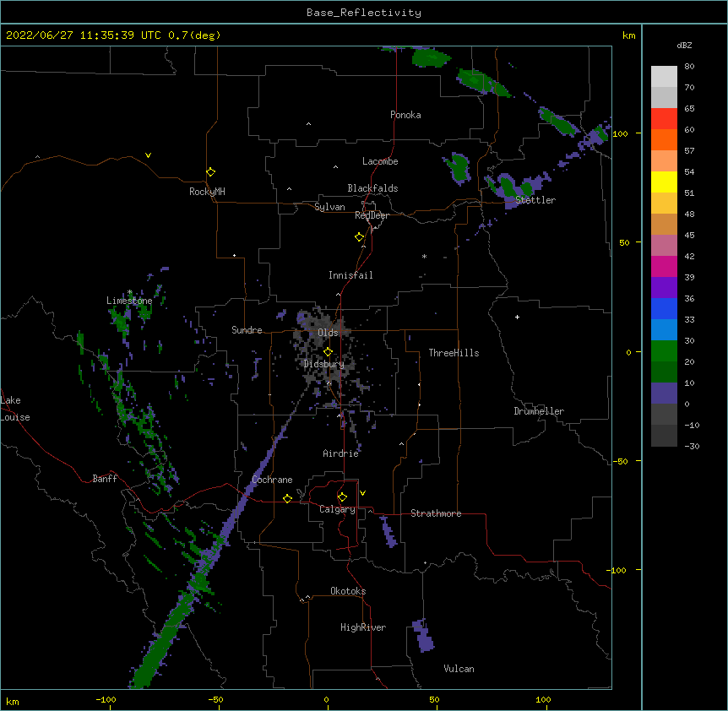The image size is (728, 711).
Task: Click the yellow V marker northwest of RockyMH
Action: pos(148,155)
